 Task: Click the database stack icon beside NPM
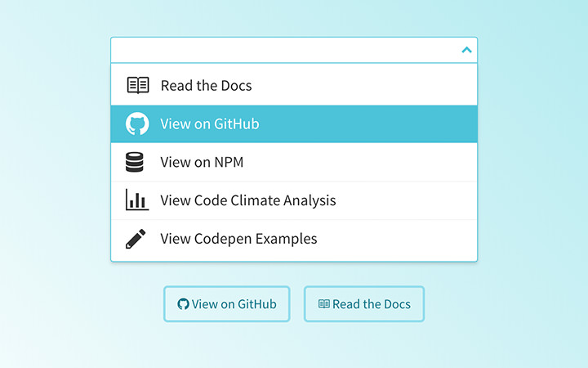pyautogui.click(x=136, y=162)
